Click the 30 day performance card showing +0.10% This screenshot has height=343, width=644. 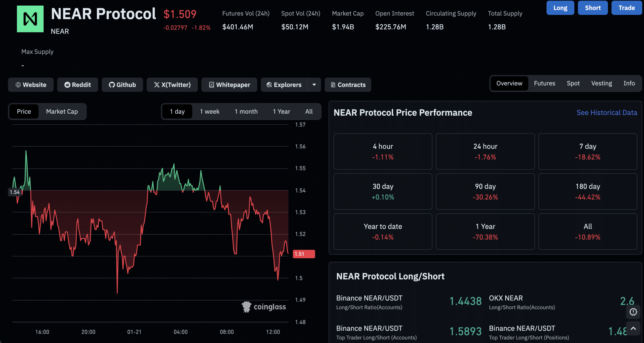point(383,191)
